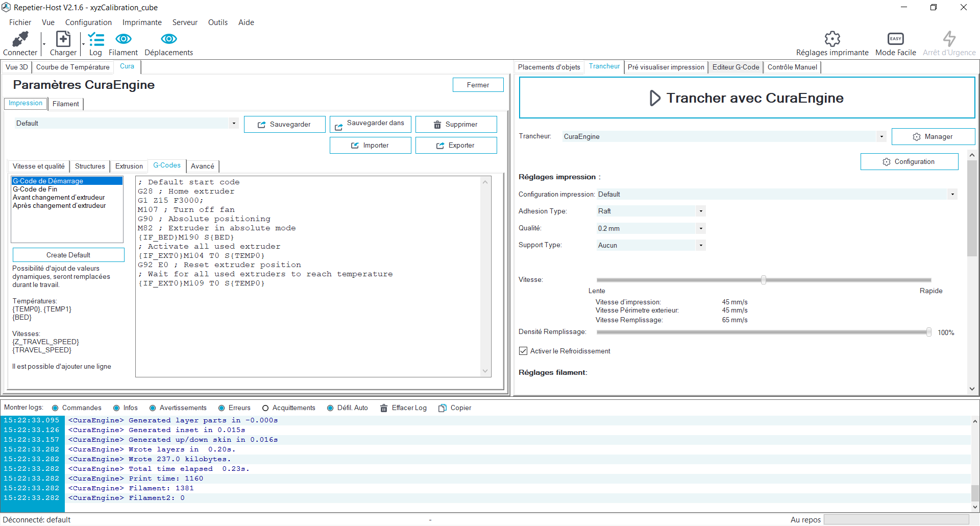Adjust the Vitesse speed slider
This screenshot has width=980, height=526.
point(764,280)
